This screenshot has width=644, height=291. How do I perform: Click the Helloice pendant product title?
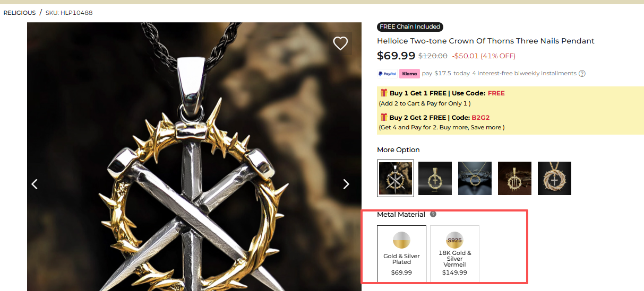(x=485, y=41)
